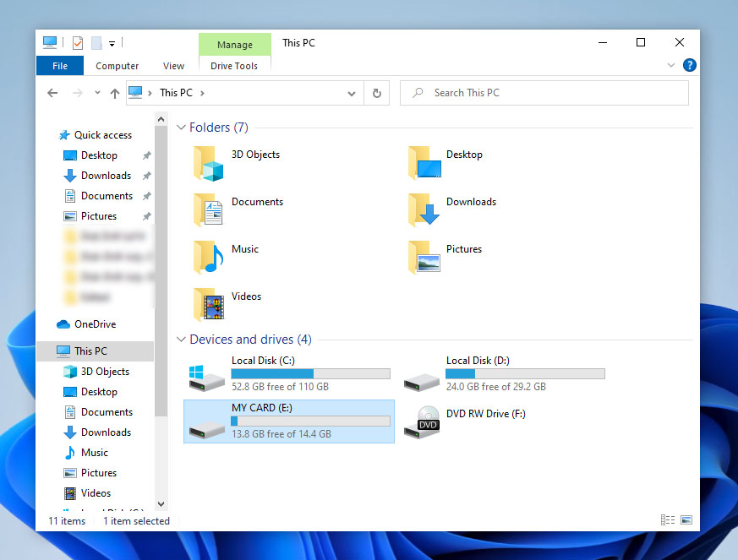Navigate up to the parent folder
This screenshot has height=560, width=738.
(115, 93)
